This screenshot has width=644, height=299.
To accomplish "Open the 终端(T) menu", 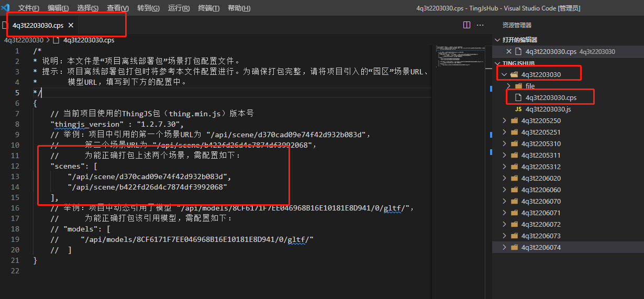I will point(209,8).
